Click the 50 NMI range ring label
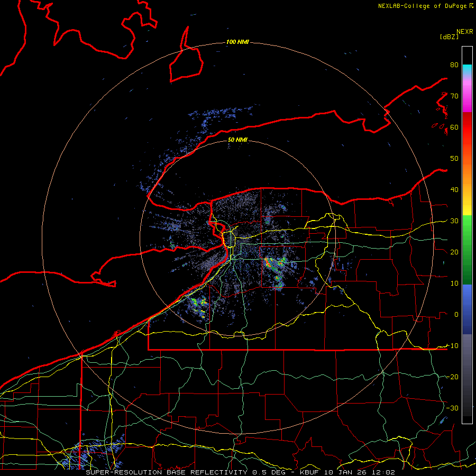This screenshot has width=476, height=476. tap(237, 140)
